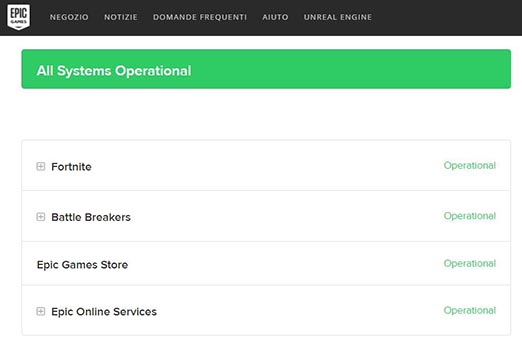Screen dimensions: 522x360
Task: Click the Battle Breakers component name
Action: (x=91, y=217)
